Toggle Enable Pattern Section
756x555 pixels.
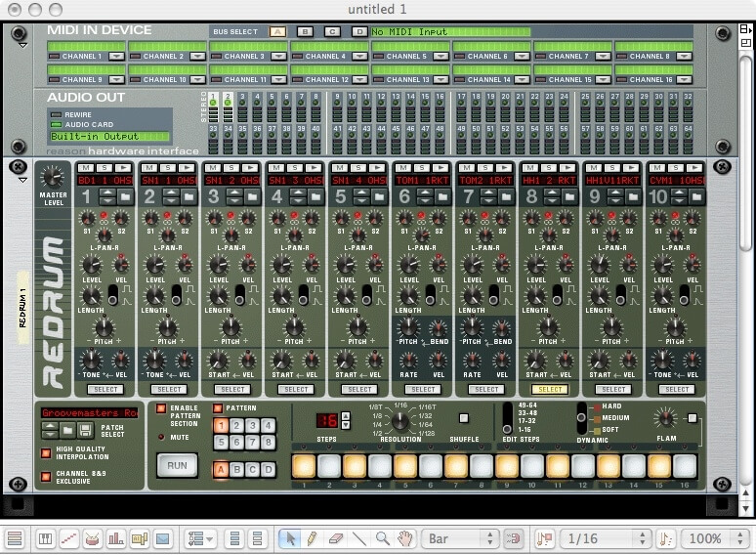point(161,408)
